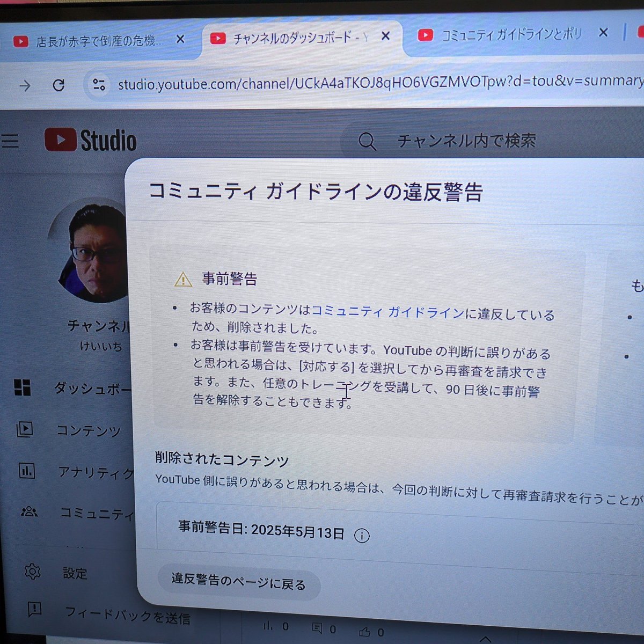Click the dashboard grid icon
The image size is (644, 644).
(x=23, y=387)
